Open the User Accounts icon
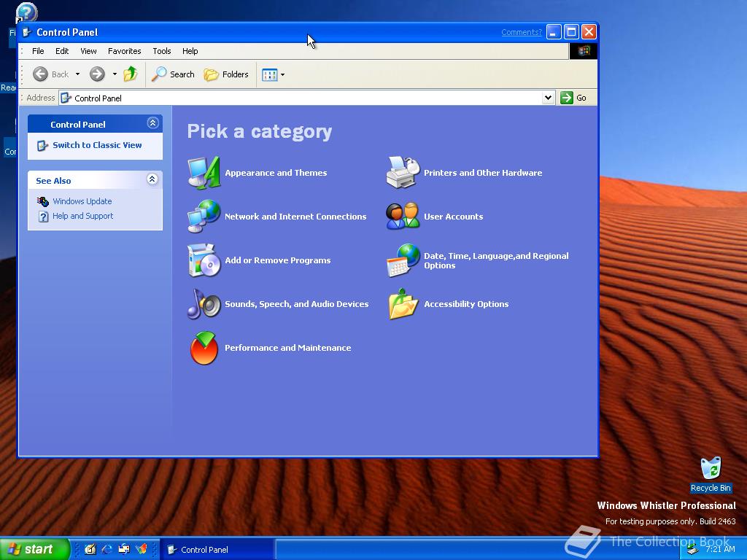This screenshot has height=560, width=747. (403, 216)
